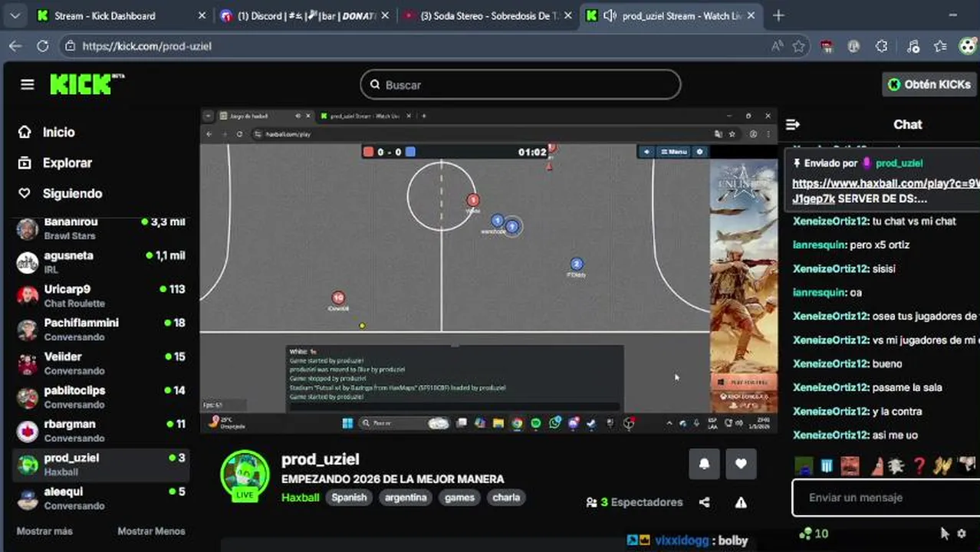980x552 pixels.
Task: Open pabiltoclips channel in sidebar
Action: (x=101, y=396)
